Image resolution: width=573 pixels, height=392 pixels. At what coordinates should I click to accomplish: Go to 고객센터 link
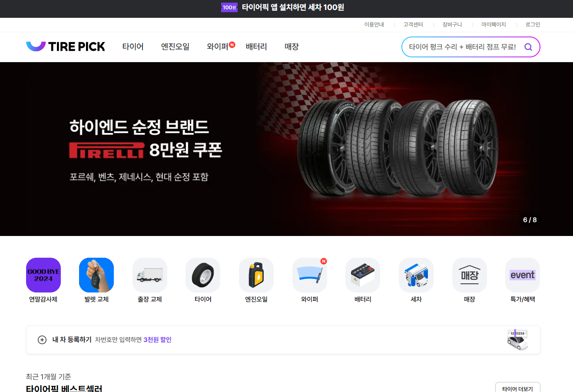coord(413,25)
